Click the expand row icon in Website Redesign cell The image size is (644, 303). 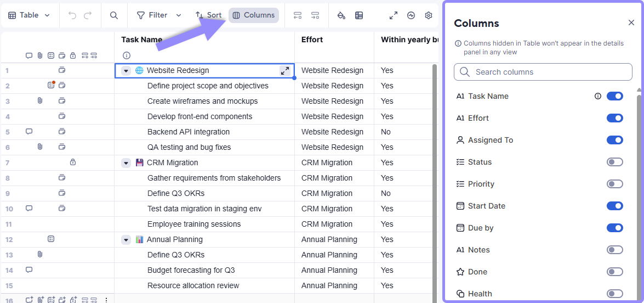tap(284, 71)
